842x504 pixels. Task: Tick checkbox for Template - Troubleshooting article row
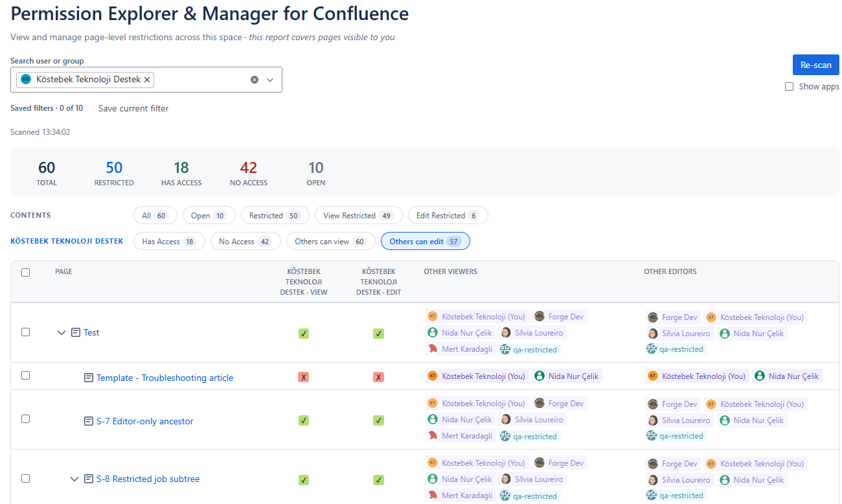[x=25, y=375]
